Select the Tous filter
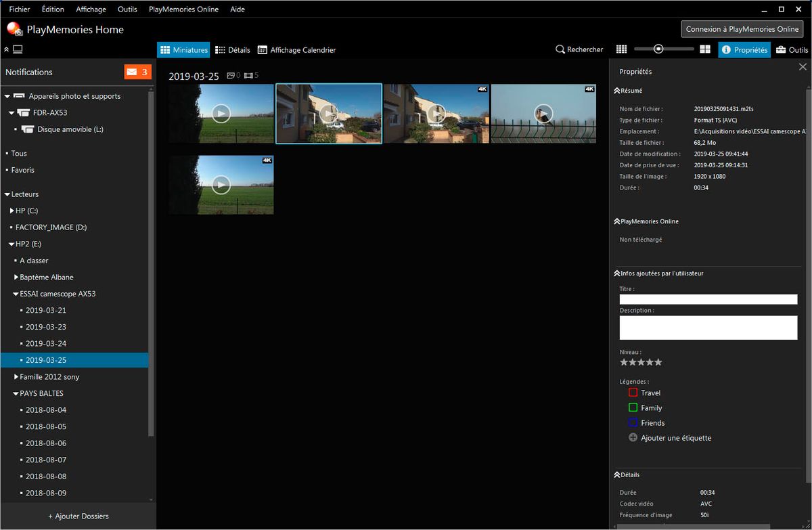This screenshot has width=812, height=530. 19,154
